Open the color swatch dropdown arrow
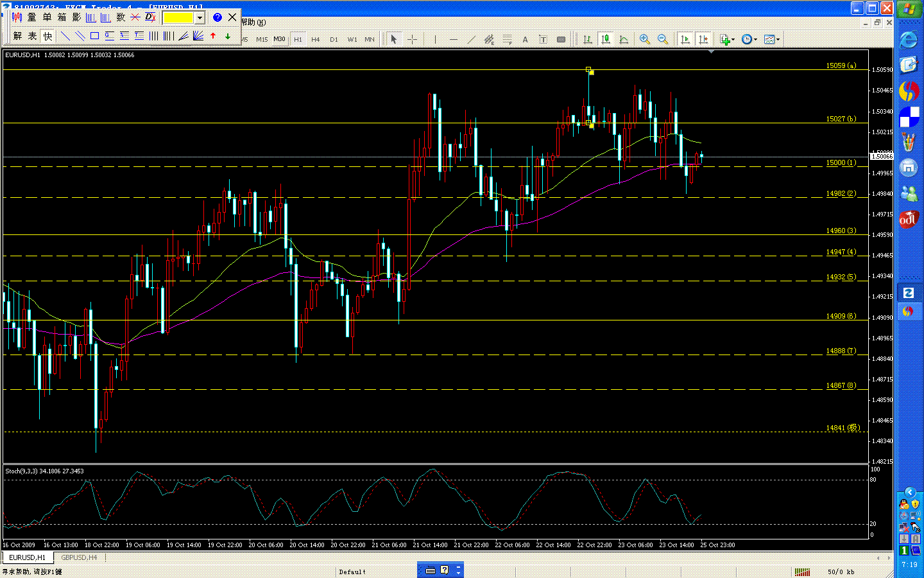 tap(200, 17)
